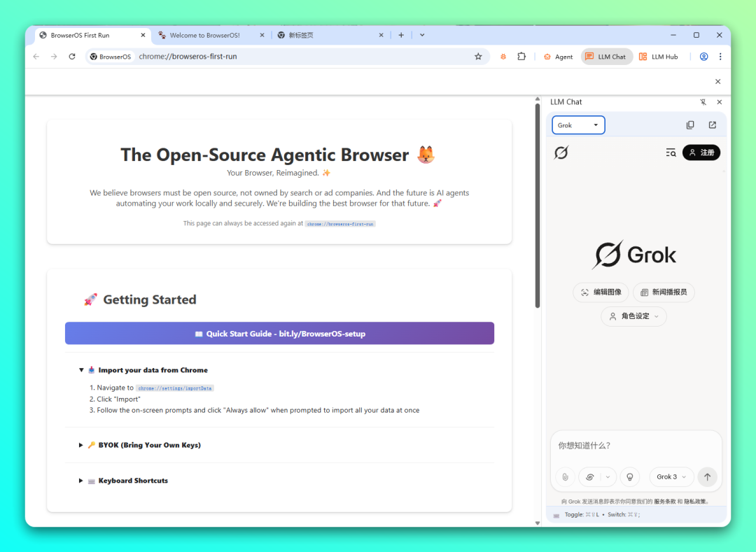This screenshot has height=552, width=756.
Task: Open the Grok provider dropdown
Action: click(x=578, y=125)
